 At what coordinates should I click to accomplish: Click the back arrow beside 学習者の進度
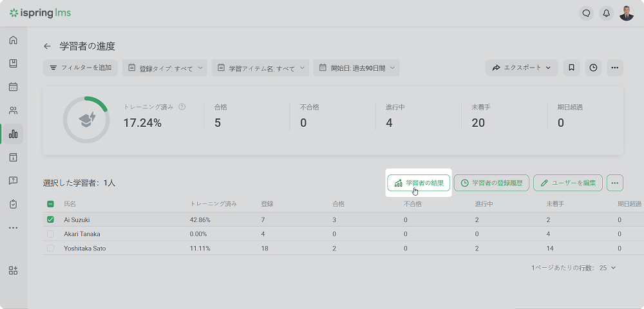(x=47, y=46)
